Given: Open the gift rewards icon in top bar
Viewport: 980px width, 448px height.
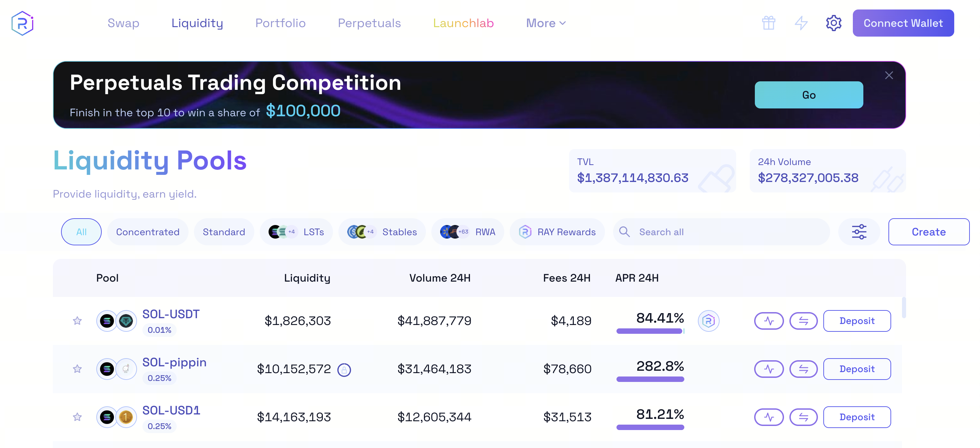Looking at the screenshot, I should coord(768,23).
